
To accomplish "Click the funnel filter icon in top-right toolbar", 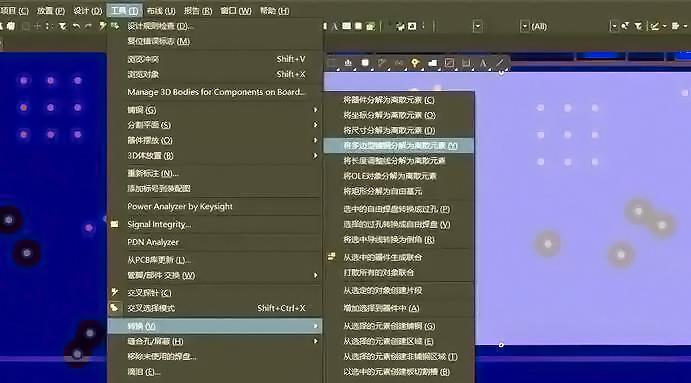I will point(638,26).
